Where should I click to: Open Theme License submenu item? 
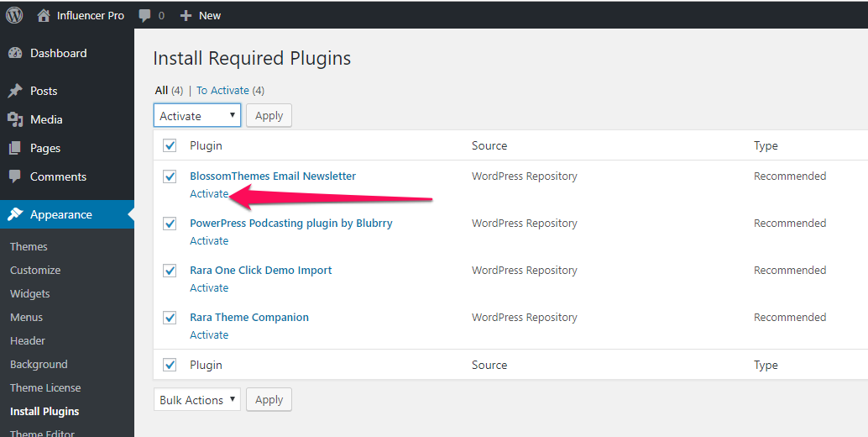click(x=45, y=388)
